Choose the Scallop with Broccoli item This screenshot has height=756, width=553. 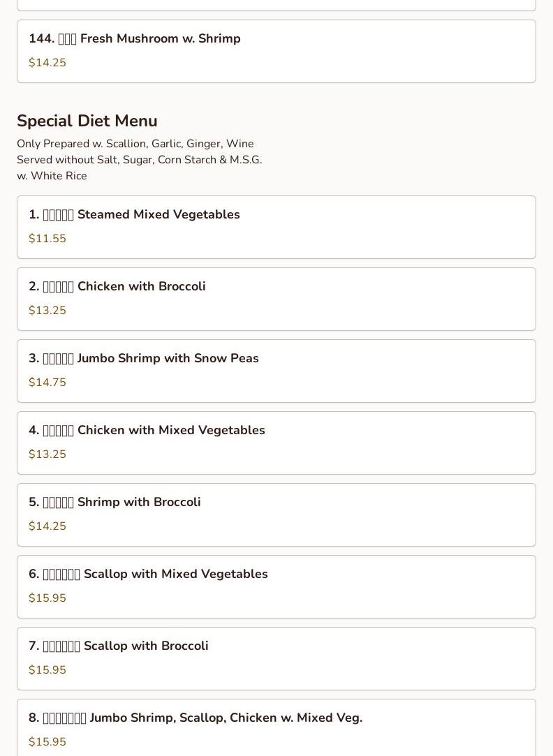click(276, 658)
